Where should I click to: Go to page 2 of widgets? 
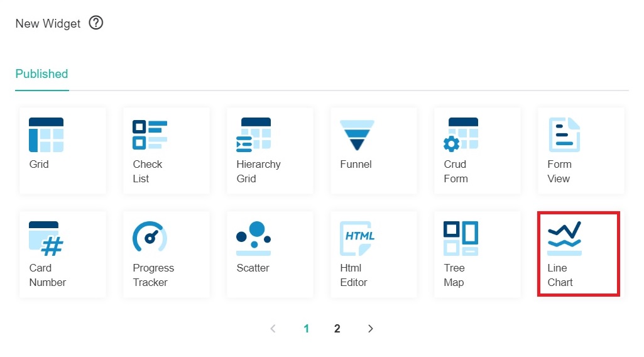pyautogui.click(x=337, y=329)
